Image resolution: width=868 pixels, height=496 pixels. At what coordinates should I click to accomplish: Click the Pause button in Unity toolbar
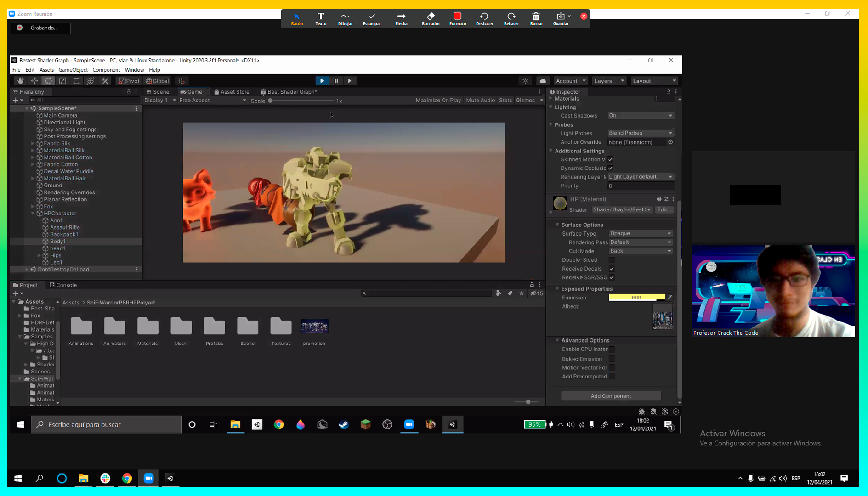coord(336,81)
